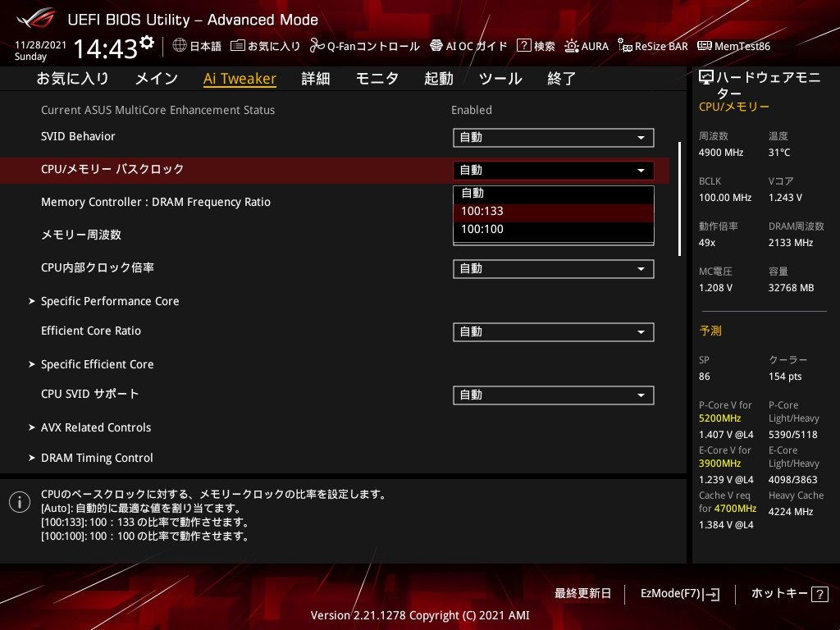Switch to the メイン tab

(x=157, y=79)
